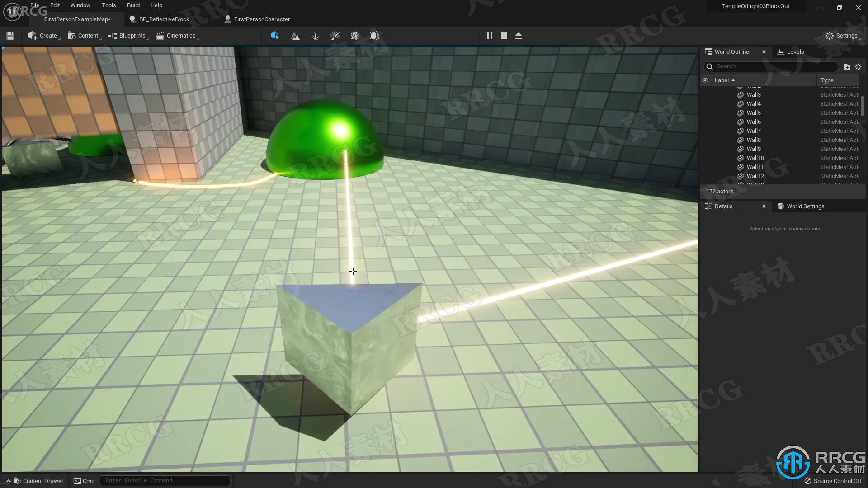Stop the play session
This screenshot has height=488, width=868.
pos(504,36)
